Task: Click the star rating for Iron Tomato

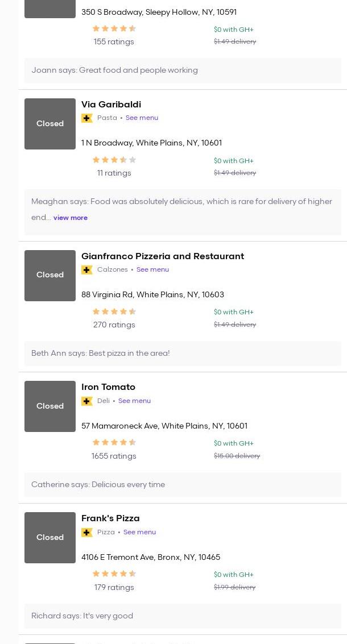Action: [114, 443]
